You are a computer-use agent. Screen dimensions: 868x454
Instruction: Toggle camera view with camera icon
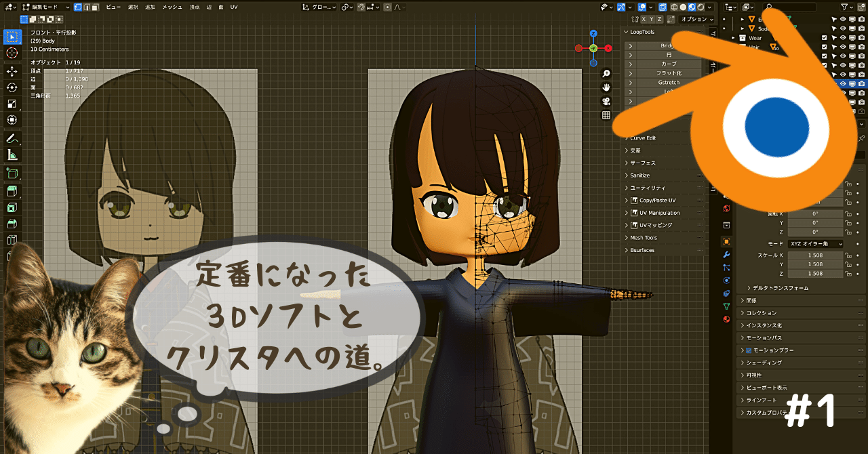(606, 102)
